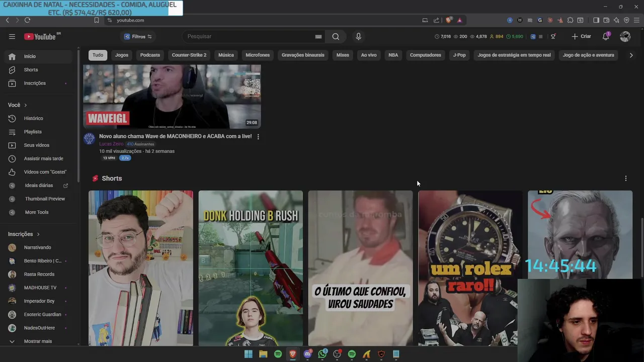This screenshot has height=362, width=644.
Task: Open Assistir mais tarde
Action: pos(38,158)
